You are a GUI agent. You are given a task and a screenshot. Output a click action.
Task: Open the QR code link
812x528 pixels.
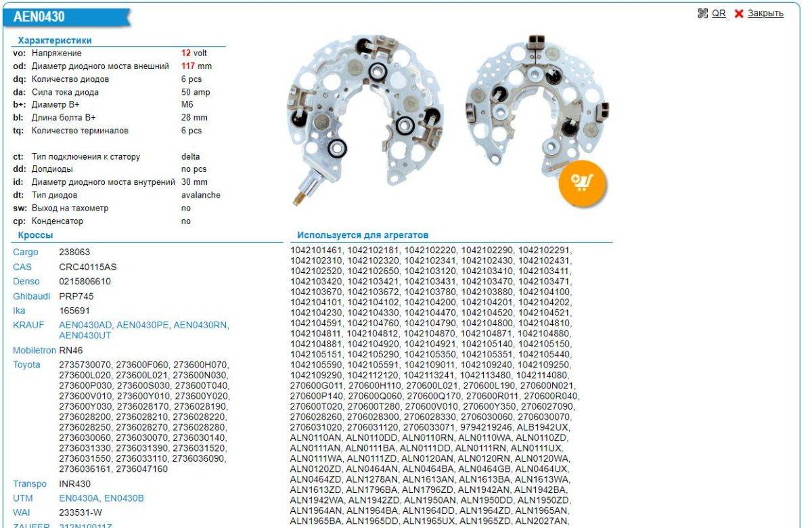[x=718, y=14]
